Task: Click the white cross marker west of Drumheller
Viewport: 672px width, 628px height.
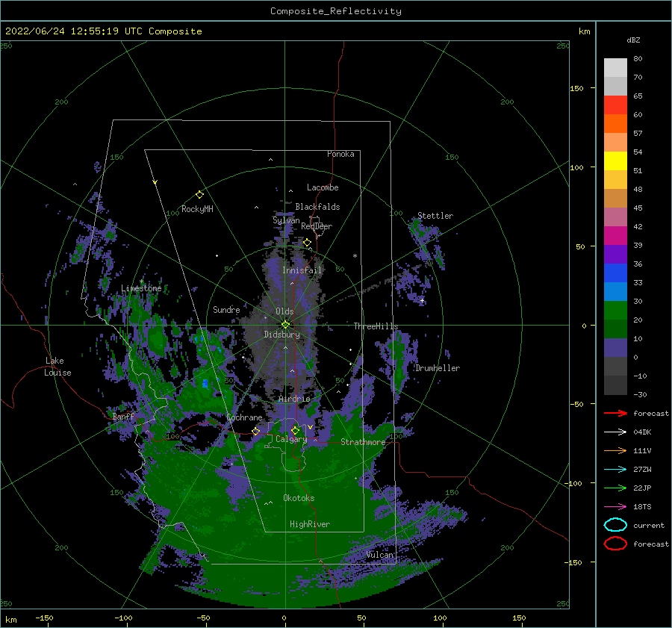Action: [x=422, y=300]
